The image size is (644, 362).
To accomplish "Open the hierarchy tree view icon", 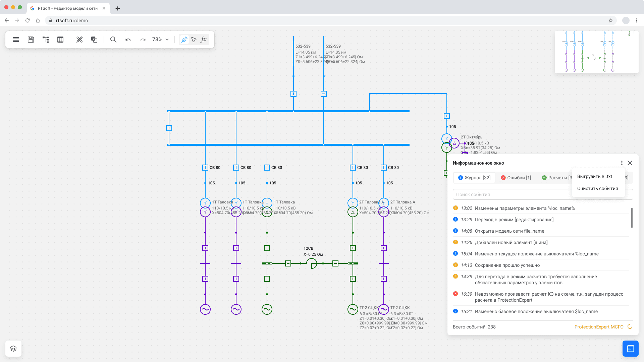I will pos(46,40).
